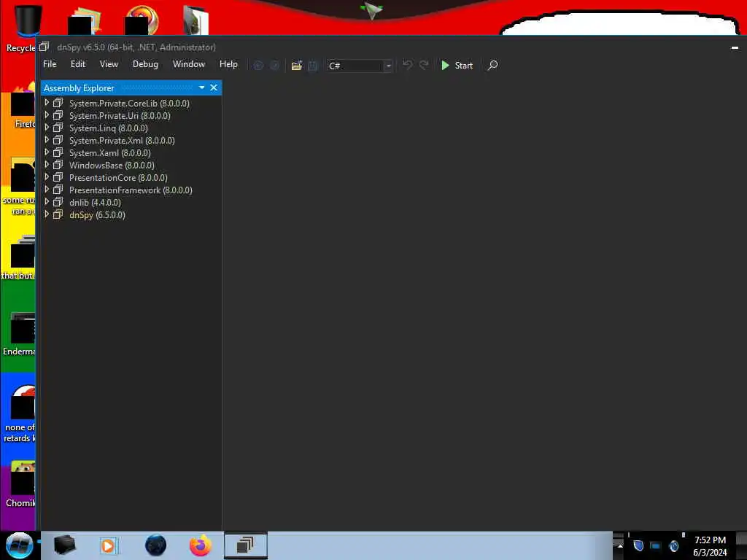Expand the PresentationFramework node
This screenshot has width=747, height=560.
[47, 189]
